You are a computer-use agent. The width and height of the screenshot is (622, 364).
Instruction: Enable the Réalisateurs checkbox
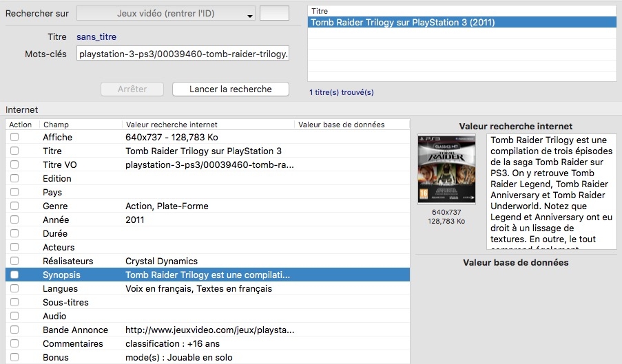tap(14, 261)
